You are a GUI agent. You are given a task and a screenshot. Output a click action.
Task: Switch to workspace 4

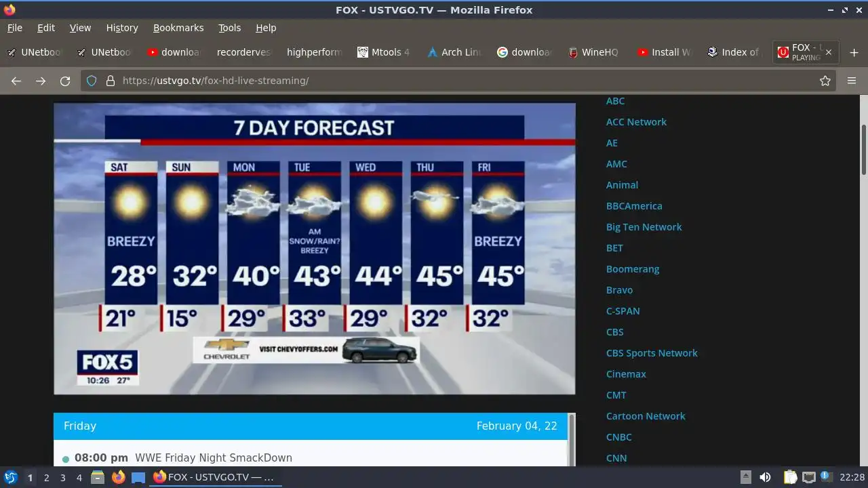pyautogui.click(x=79, y=478)
